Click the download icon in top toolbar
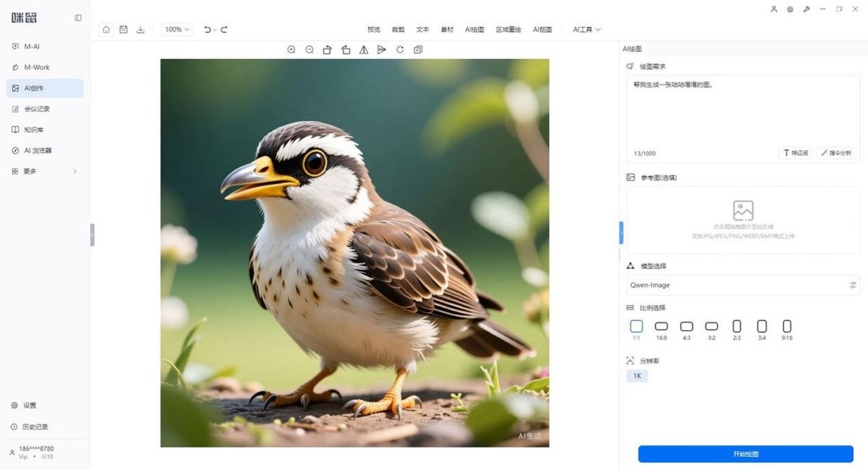Image resolution: width=868 pixels, height=470 pixels. click(x=141, y=29)
